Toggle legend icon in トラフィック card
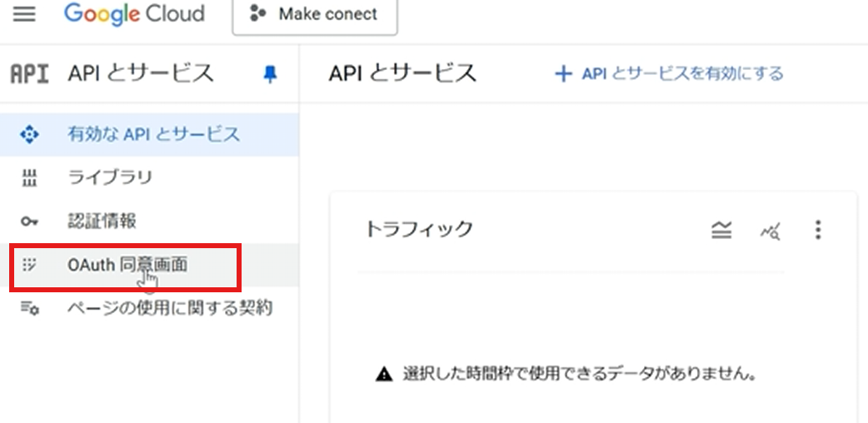868x423 pixels. [721, 231]
